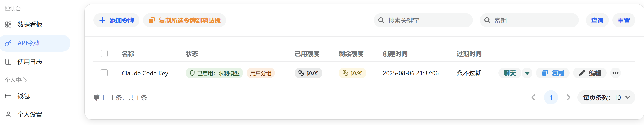Click the three-dots more actions icon
The image size is (644, 125).
click(x=615, y=73)
